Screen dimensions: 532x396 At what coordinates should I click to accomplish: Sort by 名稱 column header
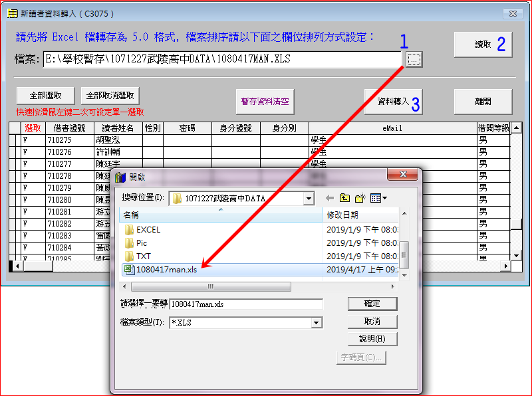click(221, 215)
